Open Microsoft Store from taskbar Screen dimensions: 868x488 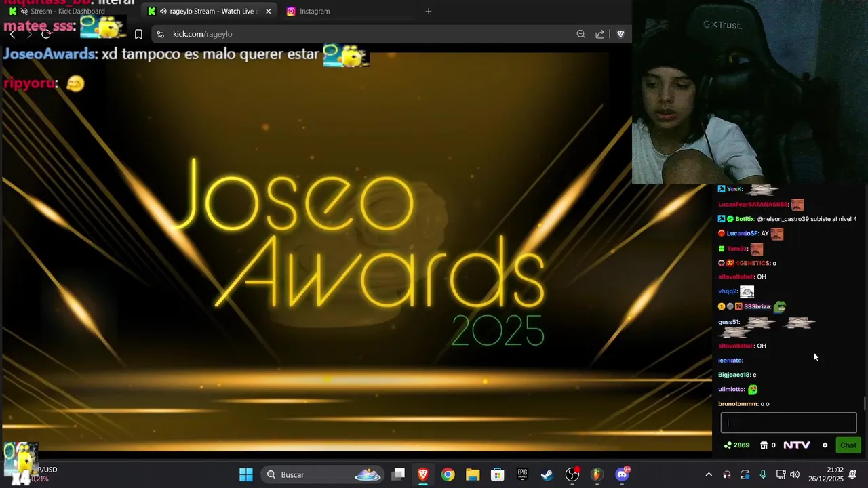pyautogui.click(x=498, y=474)
